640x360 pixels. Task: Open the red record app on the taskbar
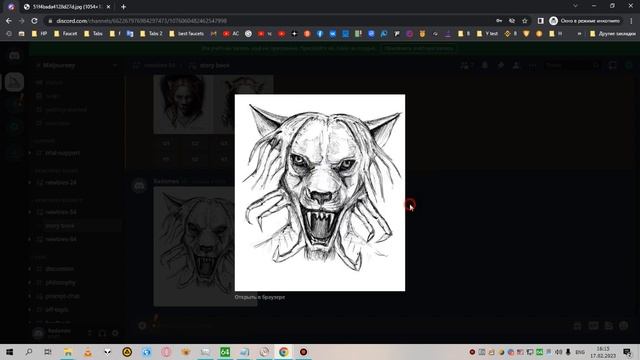303,352
